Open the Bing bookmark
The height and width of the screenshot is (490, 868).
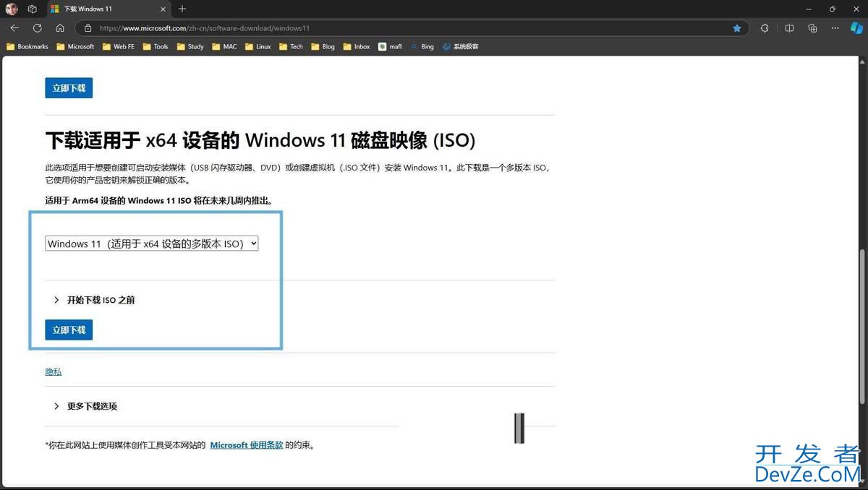coord(422,46)
